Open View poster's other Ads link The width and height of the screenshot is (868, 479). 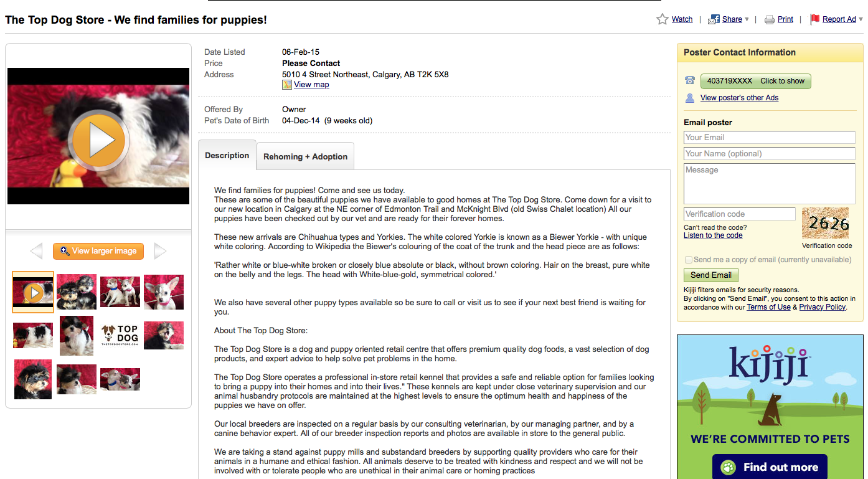coord(739,98)
